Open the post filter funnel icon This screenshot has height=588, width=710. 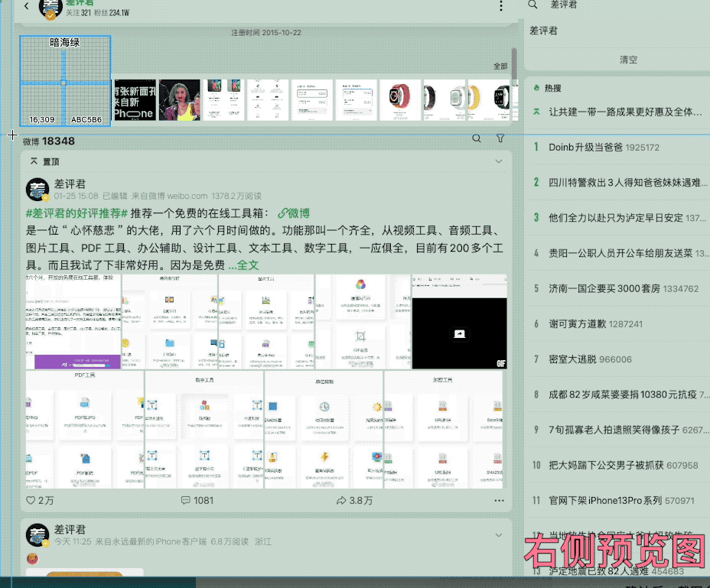point(500,138)
